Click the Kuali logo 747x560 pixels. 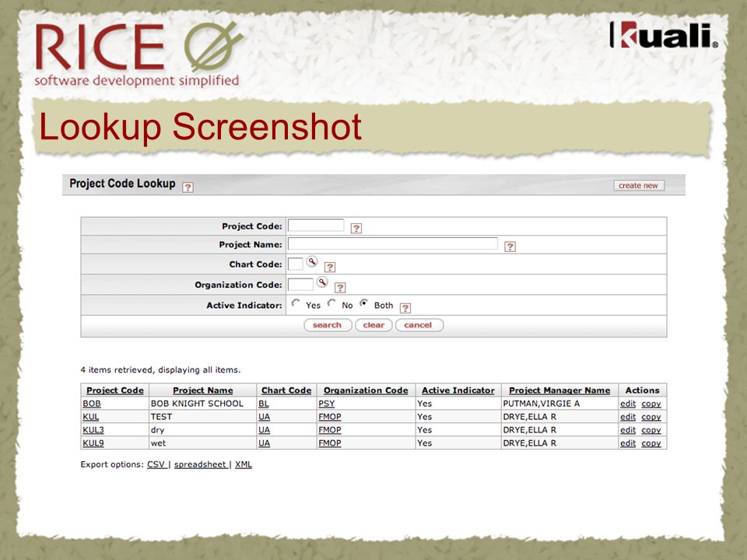click(x=664, y=35)
